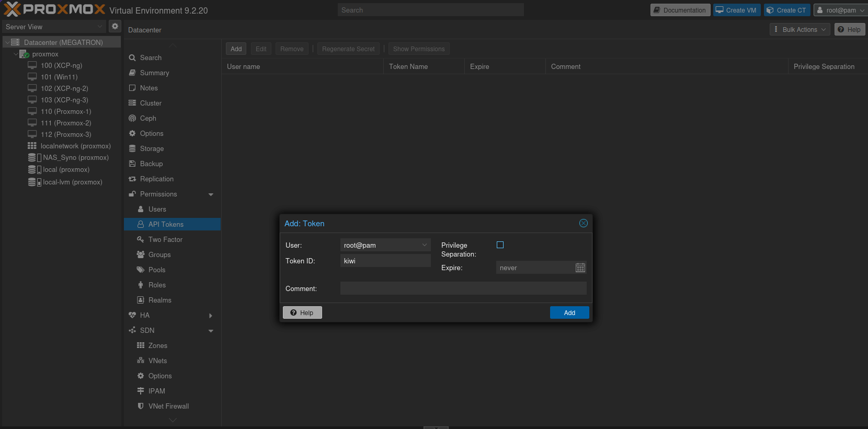Viewport: 868px width, 429px height.
Task: Collapse the proxmox node in the tree
Action: 16,54
